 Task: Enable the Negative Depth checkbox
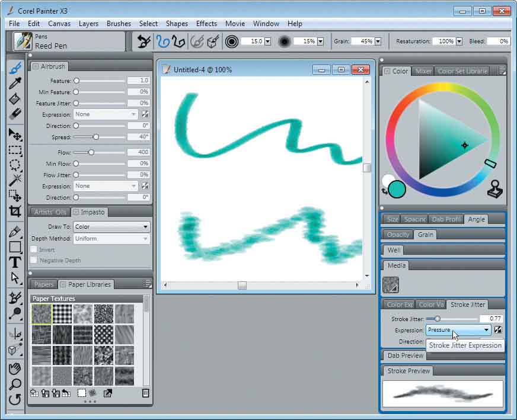point(33,258)
